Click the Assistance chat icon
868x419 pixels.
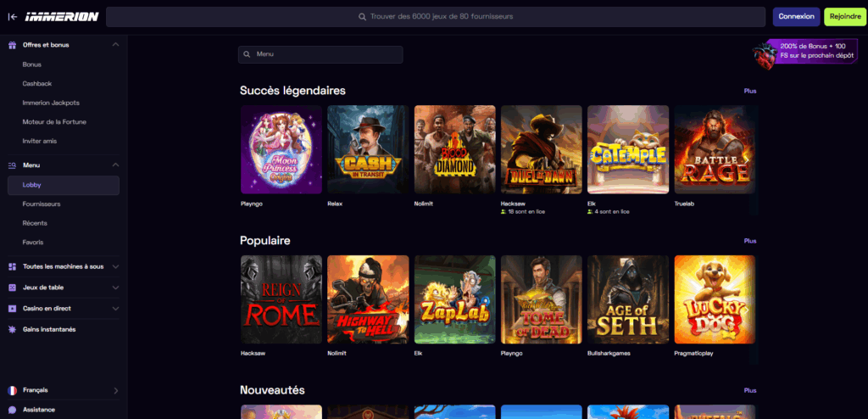[x=12, y=411]
